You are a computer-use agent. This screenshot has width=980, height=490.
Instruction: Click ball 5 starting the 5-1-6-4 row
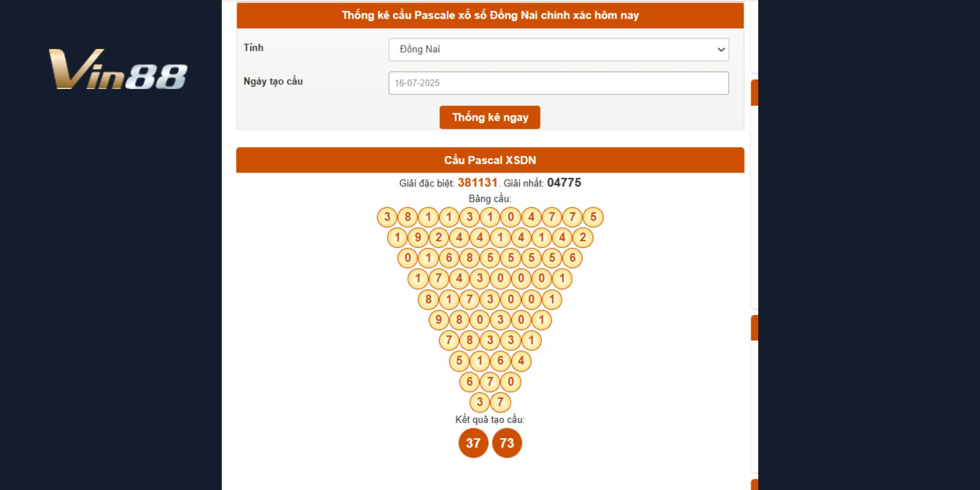[x=459, y=361]
